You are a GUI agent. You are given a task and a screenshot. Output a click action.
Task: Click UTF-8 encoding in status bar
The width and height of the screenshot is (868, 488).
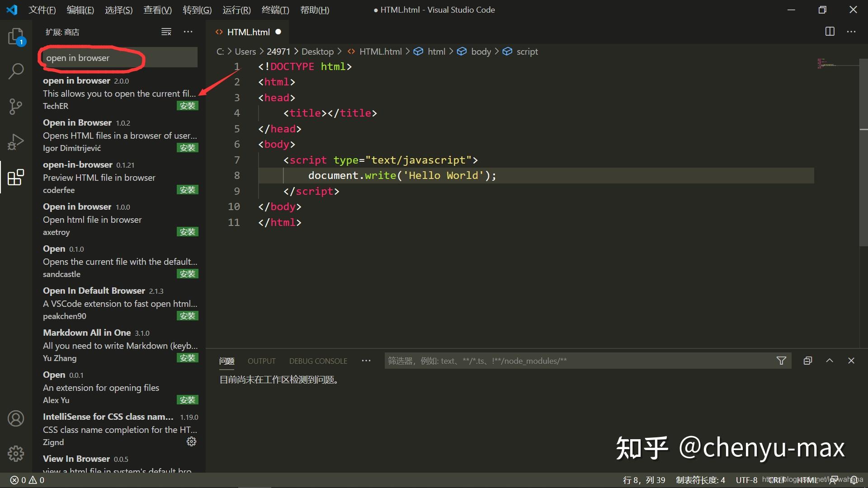pyautogui.click(x=746, y=480)
